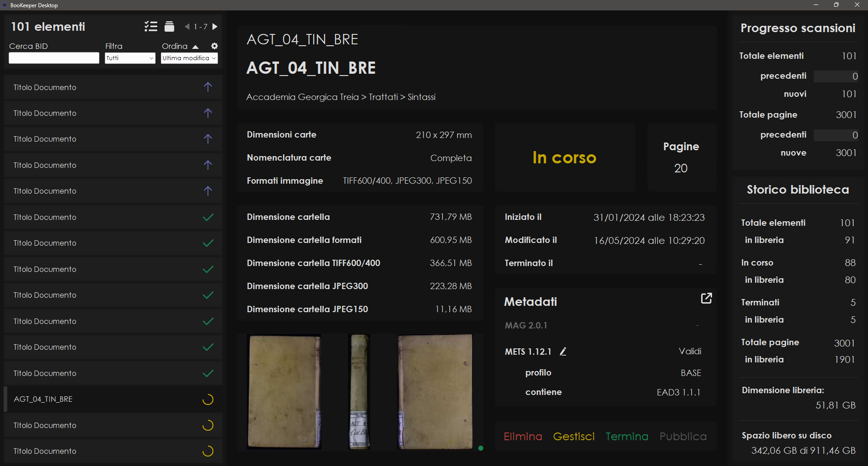Screen dimensions: 868x466
Task: Click the Elimina button
Action: [x=523, y=437]
